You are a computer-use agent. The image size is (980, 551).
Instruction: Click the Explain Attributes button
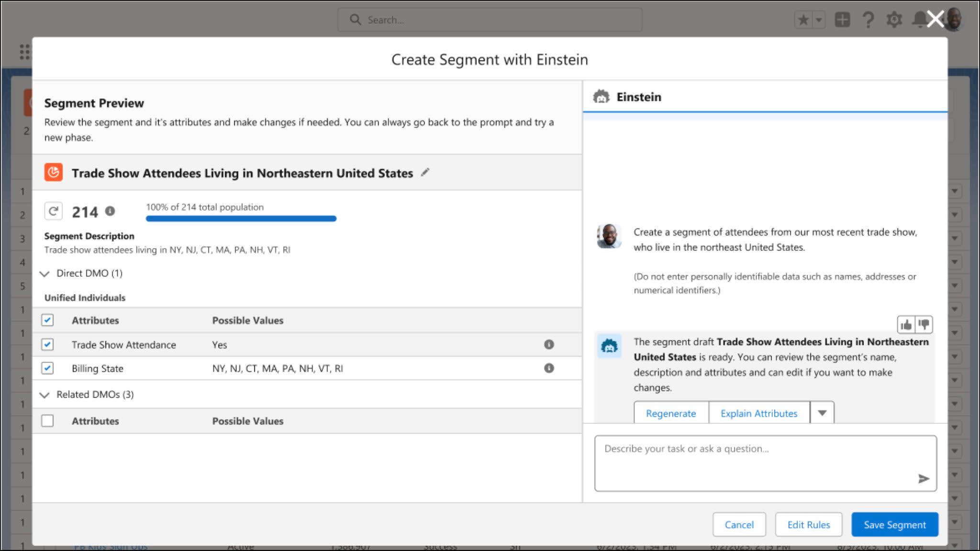click(759, 413)
